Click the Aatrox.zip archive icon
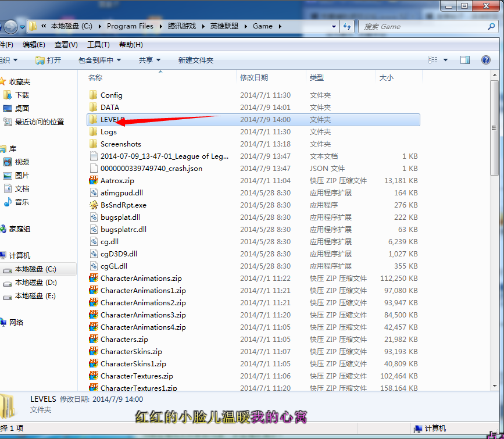Viewport: 504px width, 439px height. coord(94,180)
